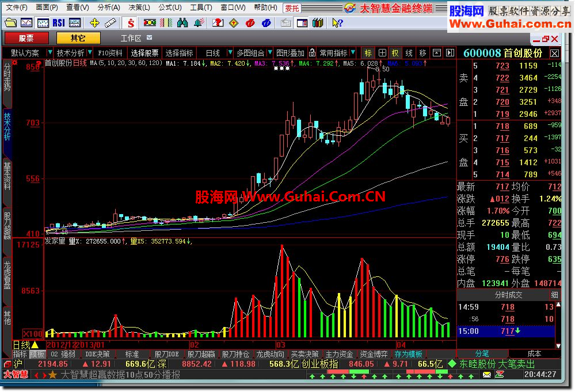Open the RSI indicator tool
This screenshot has width=575, height=392.
[59, 23]
